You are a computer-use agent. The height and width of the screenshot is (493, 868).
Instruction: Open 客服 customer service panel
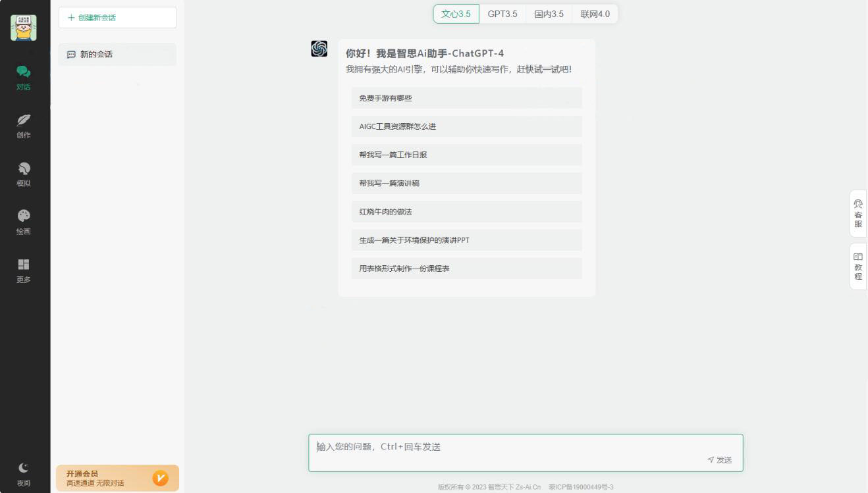pos(857,214)
